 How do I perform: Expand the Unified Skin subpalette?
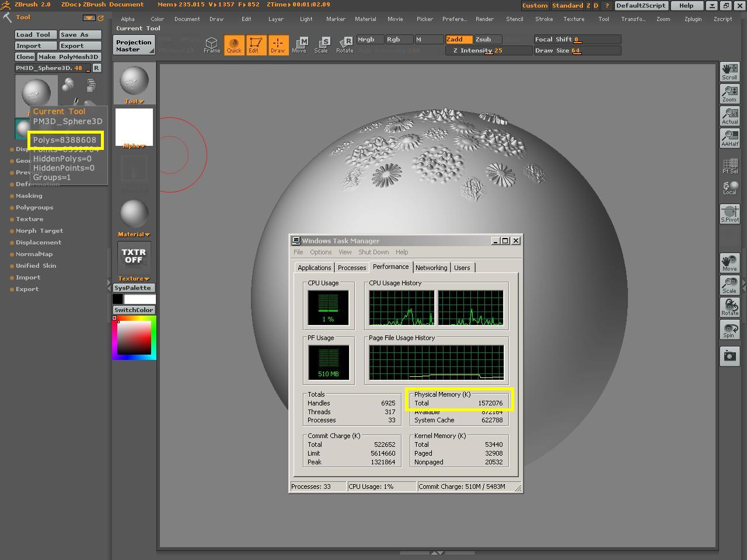click(x=36, y=266)
